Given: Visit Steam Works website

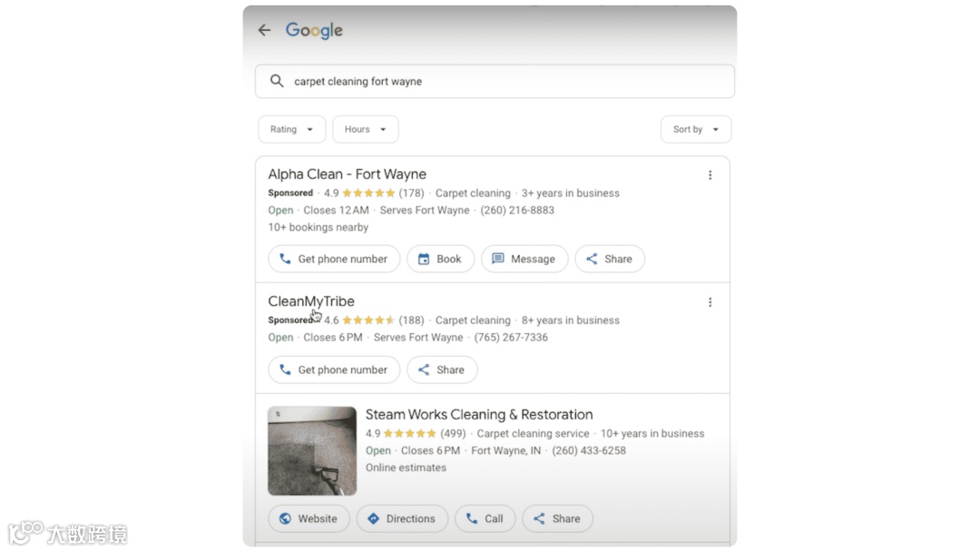Looking at the screenshot, I should [x=309, y=519].
